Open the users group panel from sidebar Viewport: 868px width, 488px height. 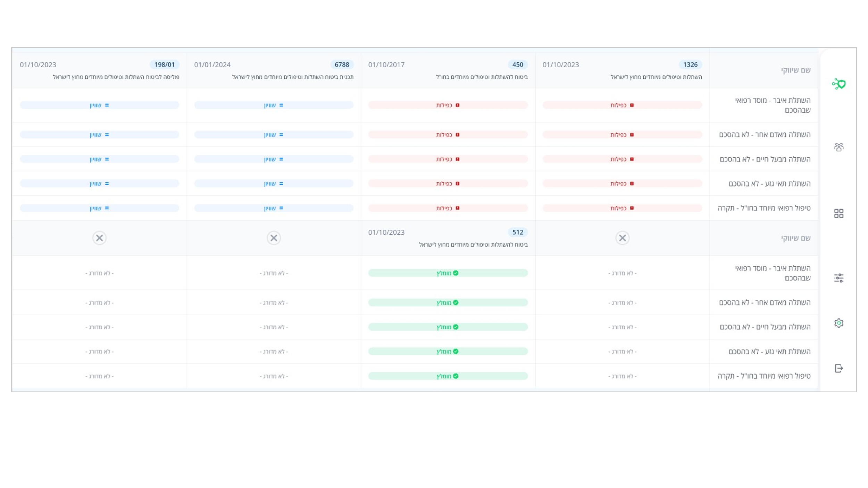(x=839, y=146)
